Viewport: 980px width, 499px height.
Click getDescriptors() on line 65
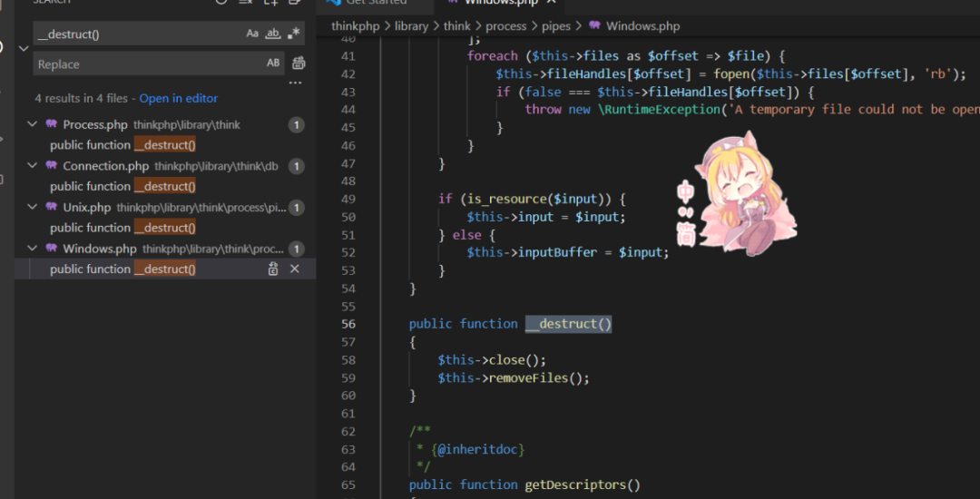click(583, 484)
